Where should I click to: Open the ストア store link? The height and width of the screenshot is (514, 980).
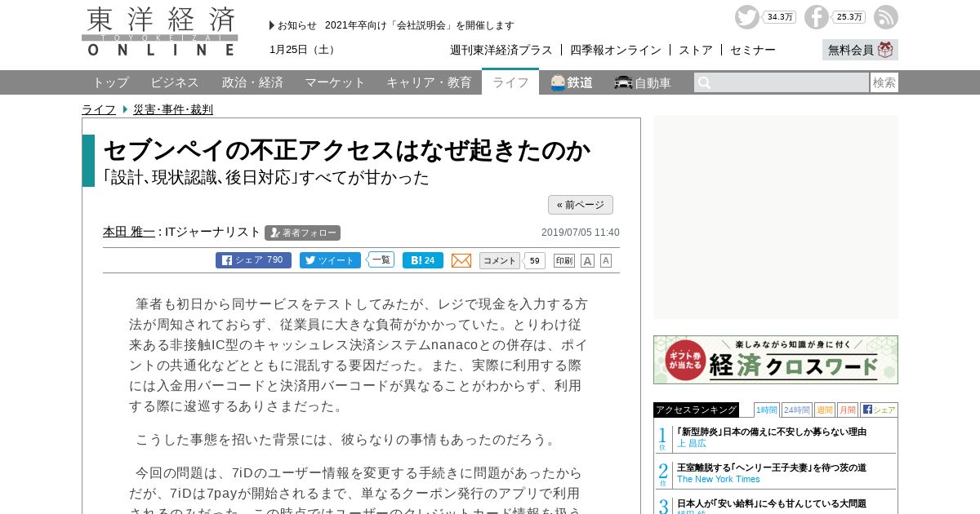coord(696,50)
